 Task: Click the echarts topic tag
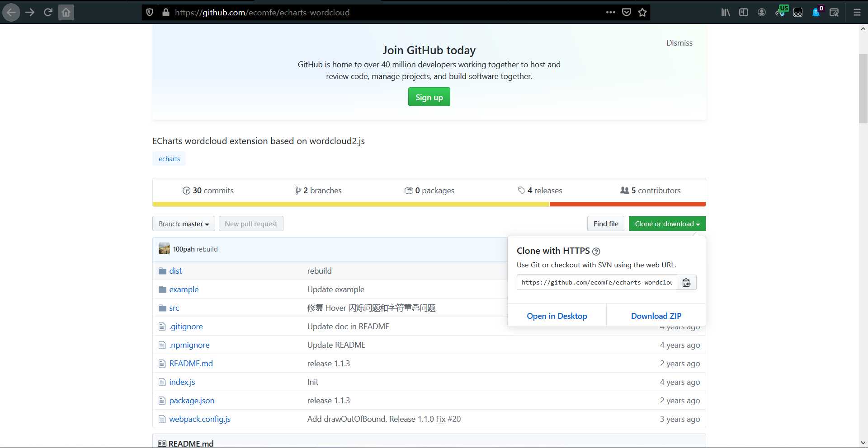tap(169, 159)
